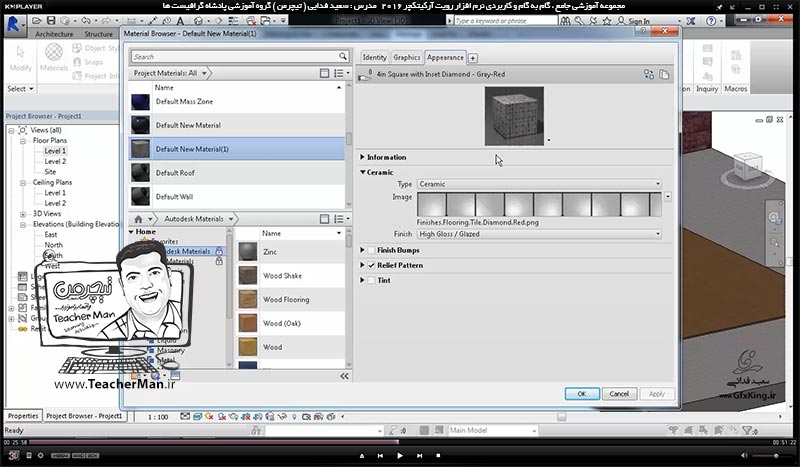Switch to the Properties panel tab
Image resolution: width=800 pixels, height=467 pixels.
[x=23, y=416]
